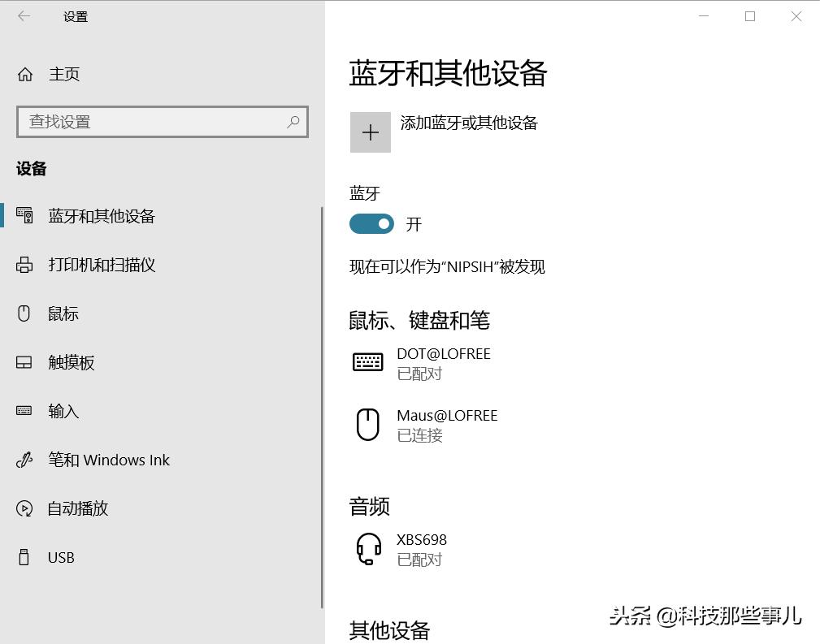Screen dimensions: 820x644
Task: Open 自动播放 settings via its icon
Action: [23, 508]
